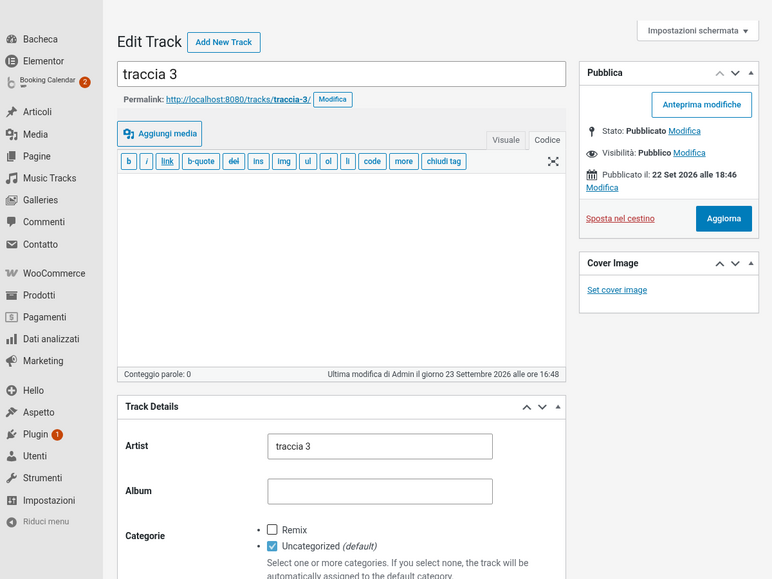772x579 pixels.
Task: Switch to the Visuale editor tab
Action: tap(506, 140)
